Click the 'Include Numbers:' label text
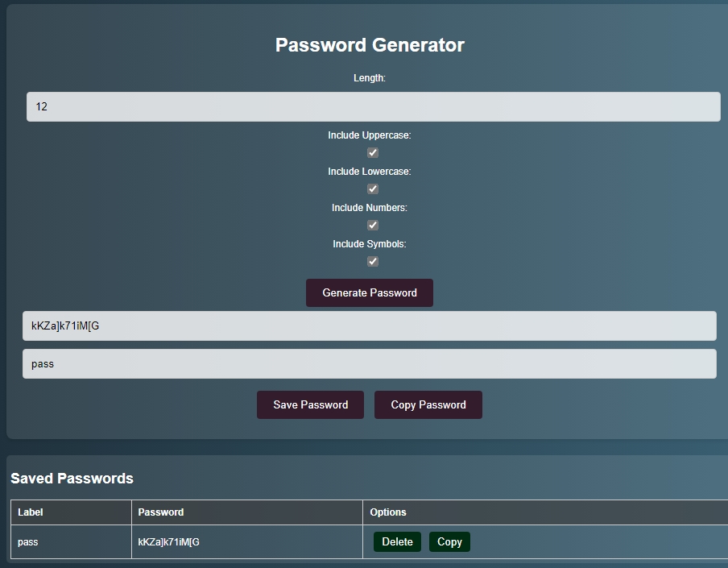This screenshot has height=568, width=728. (370, 208)
